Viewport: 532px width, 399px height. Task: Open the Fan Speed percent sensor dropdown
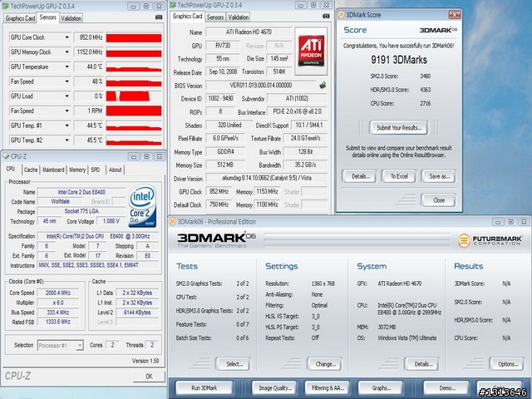(x=66, y=81)
